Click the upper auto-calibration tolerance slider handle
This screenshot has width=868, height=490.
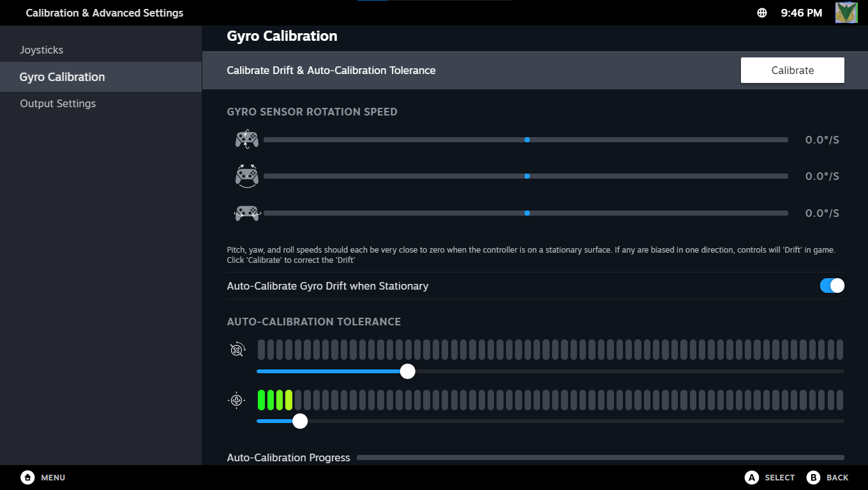408,371
